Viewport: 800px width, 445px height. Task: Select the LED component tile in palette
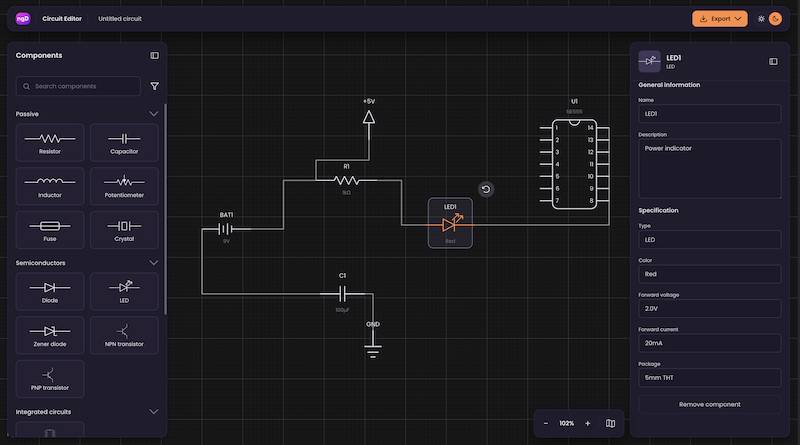coord(124,291)
